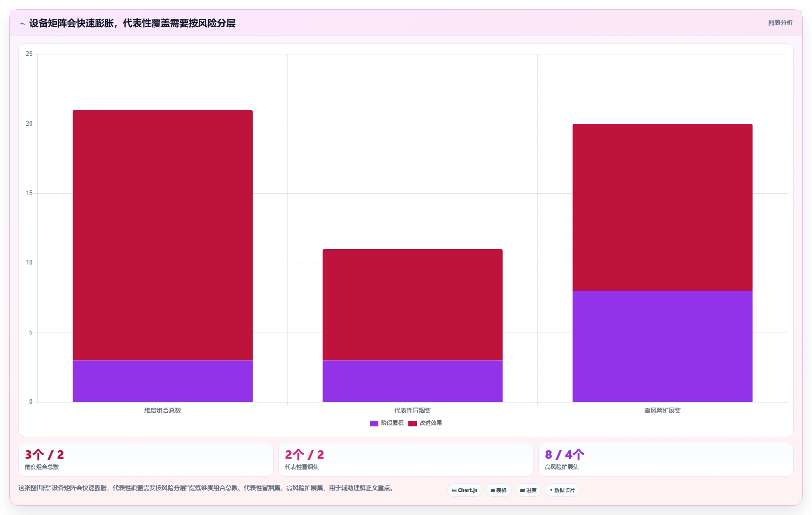Select the 表格 tag chip
The height and width of the screenshot is (515, 812).
click(x=498, y=490)
